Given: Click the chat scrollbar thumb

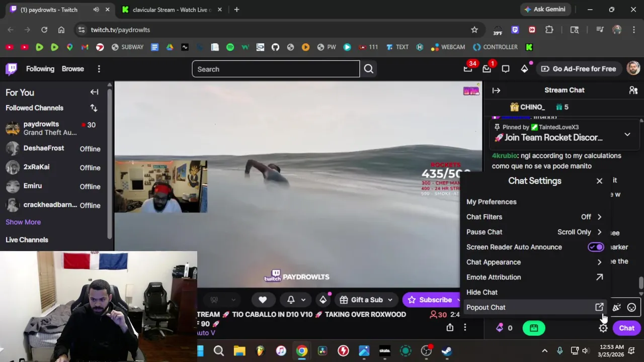Looking at the screenshot, I should (x=641, y=283).
